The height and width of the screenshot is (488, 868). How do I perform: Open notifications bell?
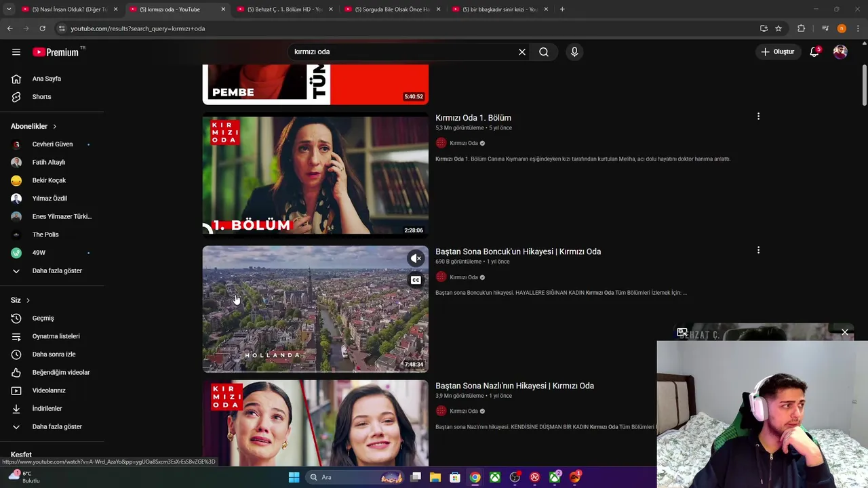815,52
